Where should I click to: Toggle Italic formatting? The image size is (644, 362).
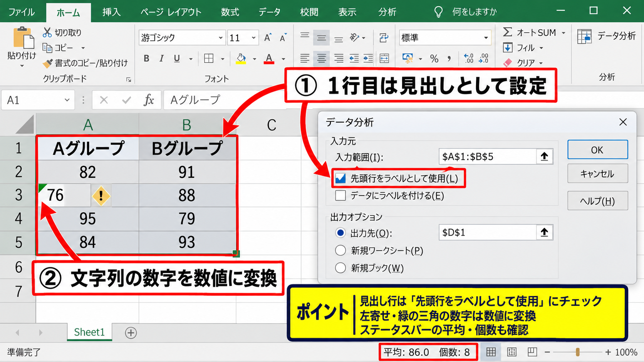tap(161, 58)
